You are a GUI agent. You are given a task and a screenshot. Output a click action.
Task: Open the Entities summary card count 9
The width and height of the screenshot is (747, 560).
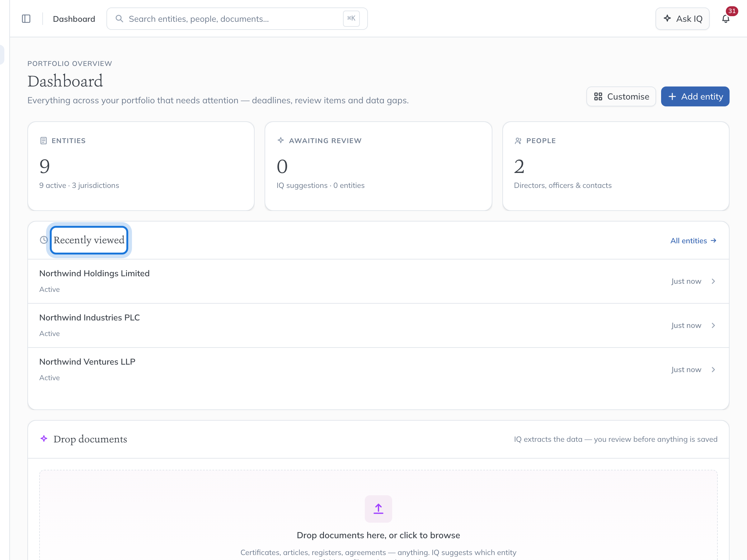pyautogui.click(x=45, y=166)
